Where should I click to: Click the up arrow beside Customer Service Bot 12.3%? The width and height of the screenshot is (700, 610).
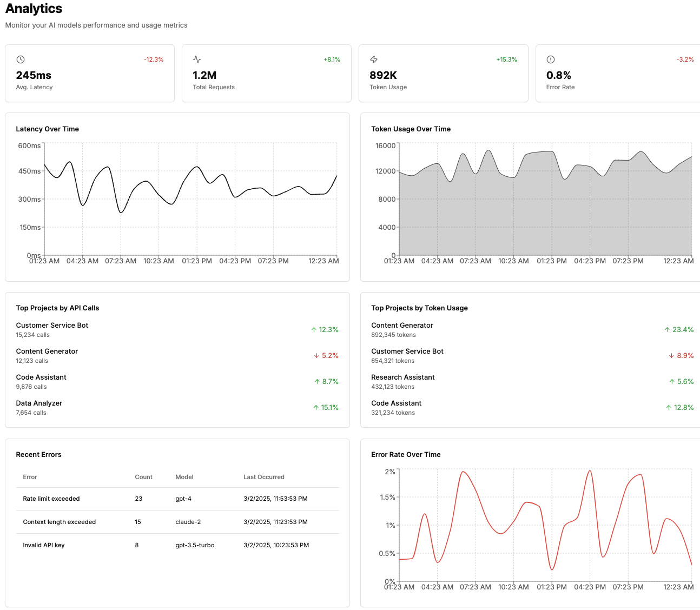tap(314, 329)
